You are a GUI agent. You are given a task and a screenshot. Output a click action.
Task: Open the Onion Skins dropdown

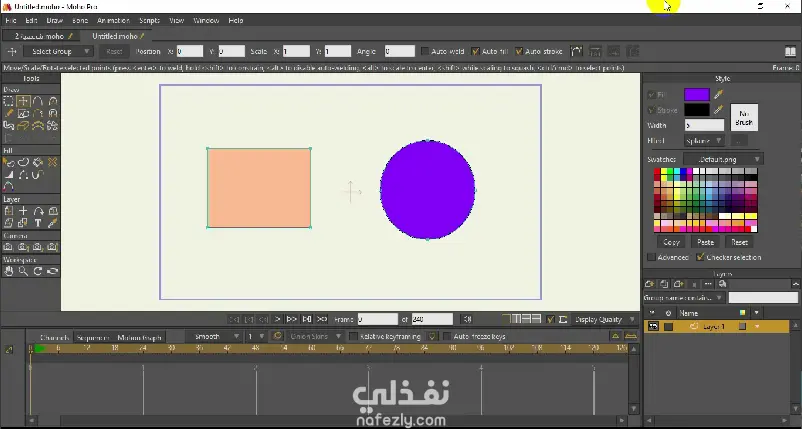[314, 336]
